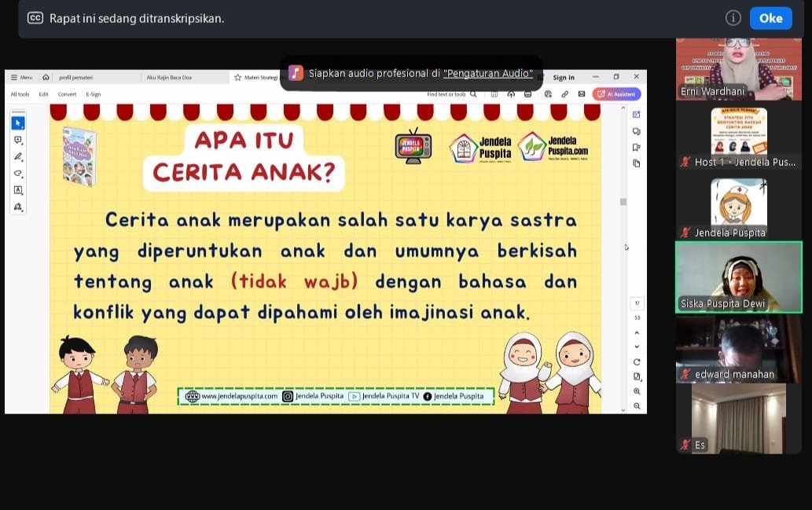Switch to Aku Rajin Baca Doa tab
The image size is (812, 510).
[169, 78]
